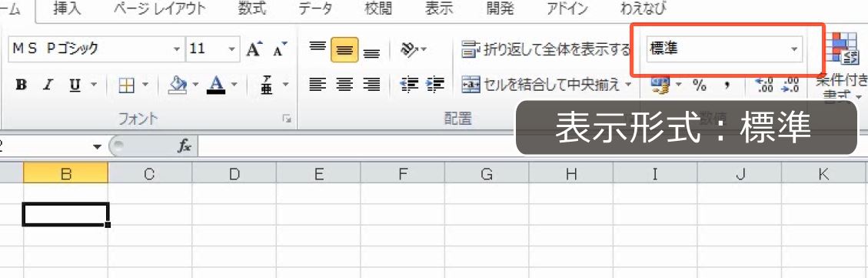Open the 校閲 tab
This screenshot has height=278, width=868.
[x=379, y=9]
